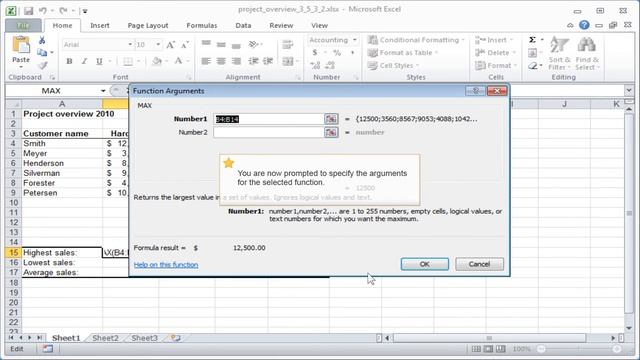Open the Name Box MAX dropdown arrow

[x=103, y=91]
